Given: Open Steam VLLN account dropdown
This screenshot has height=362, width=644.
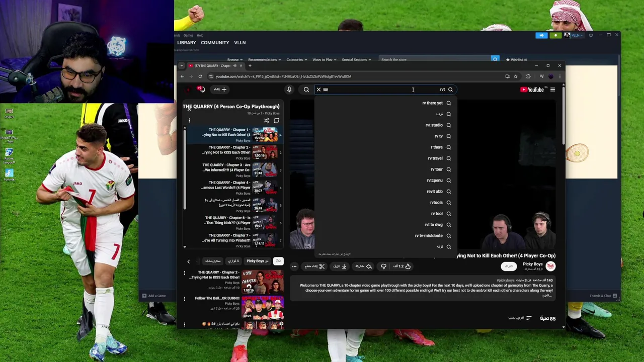Looking at the screenshot, I should click(x=574, y=35).
